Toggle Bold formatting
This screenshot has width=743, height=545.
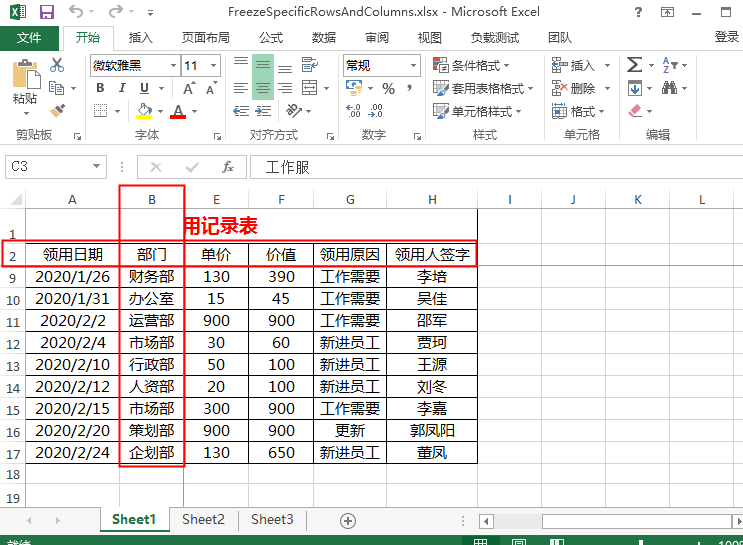point(100,88)
